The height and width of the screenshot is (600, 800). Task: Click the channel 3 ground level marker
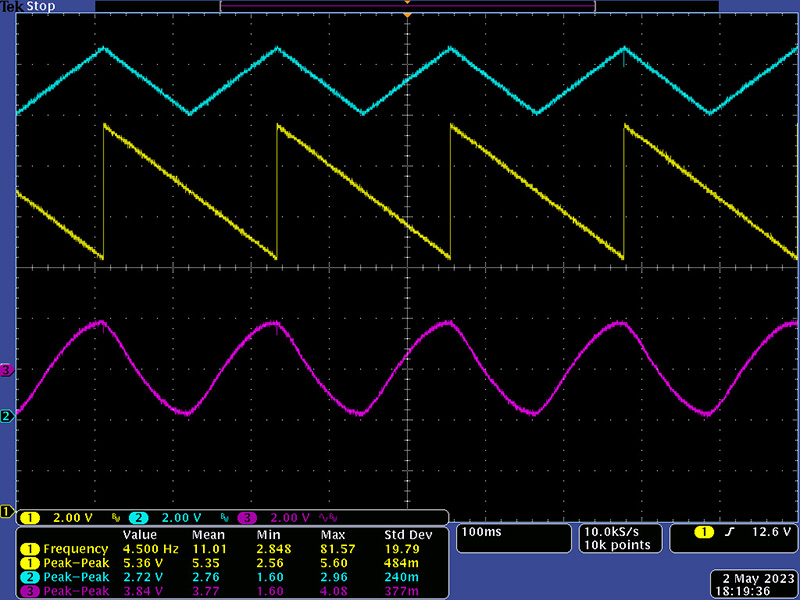[x=7, y=370]
